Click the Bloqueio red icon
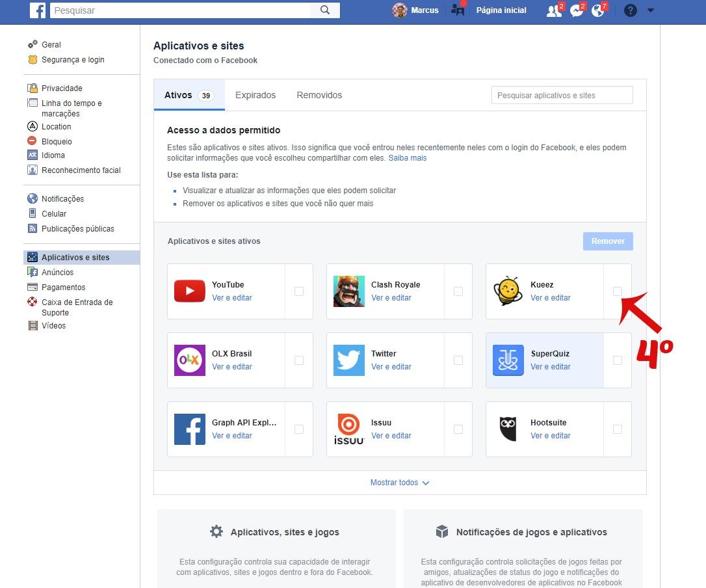This screenshot has width=706, height=588. point(32,141)
